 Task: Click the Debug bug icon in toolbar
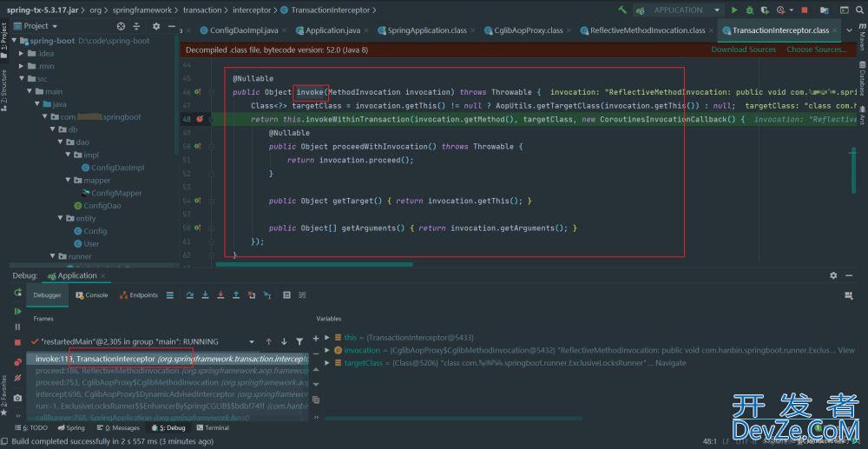(750, 10)
